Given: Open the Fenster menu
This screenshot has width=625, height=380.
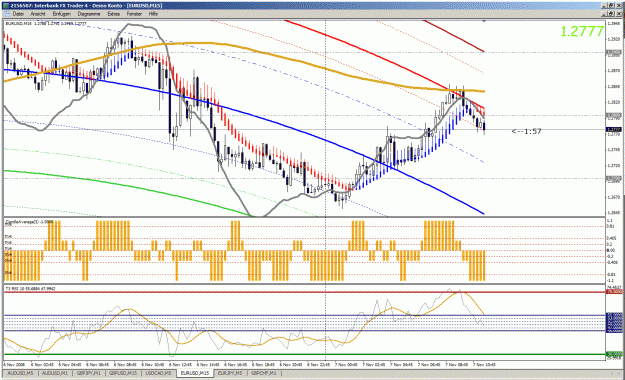Looking at the screenshot, I should coord(134,14).
